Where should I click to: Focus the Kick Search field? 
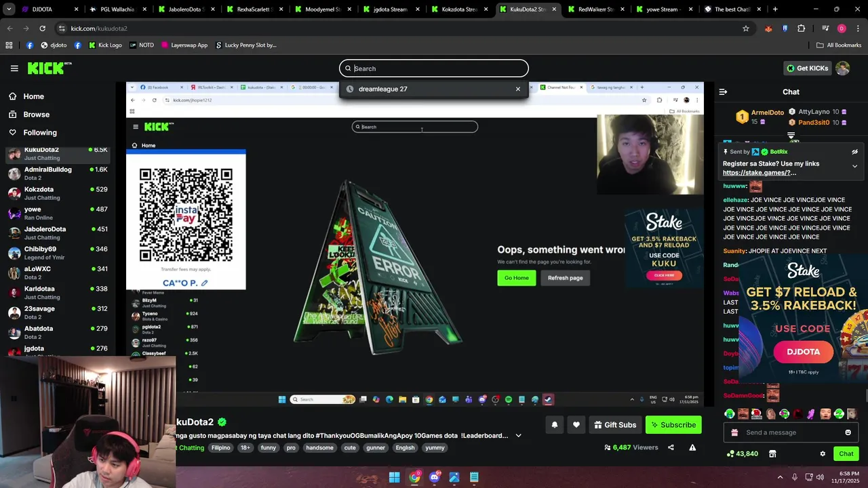pos(434,68)
